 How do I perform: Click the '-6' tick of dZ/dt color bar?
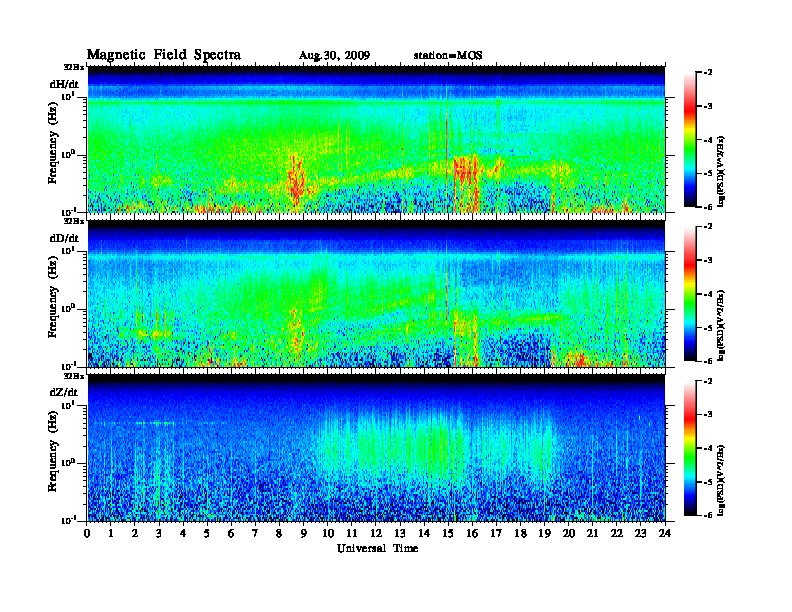[x=708, y=515]
